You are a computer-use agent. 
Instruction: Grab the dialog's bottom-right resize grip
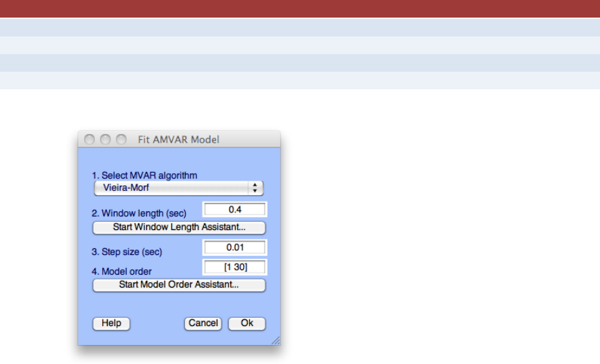click(276, 340)
